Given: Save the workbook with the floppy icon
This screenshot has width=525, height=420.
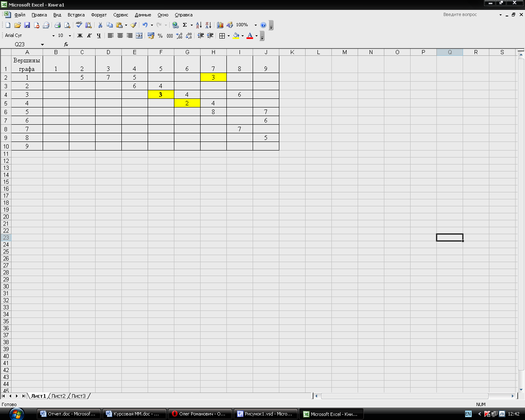Looking at the screenshot, I should pyautogui.click(x=27, y=25).
